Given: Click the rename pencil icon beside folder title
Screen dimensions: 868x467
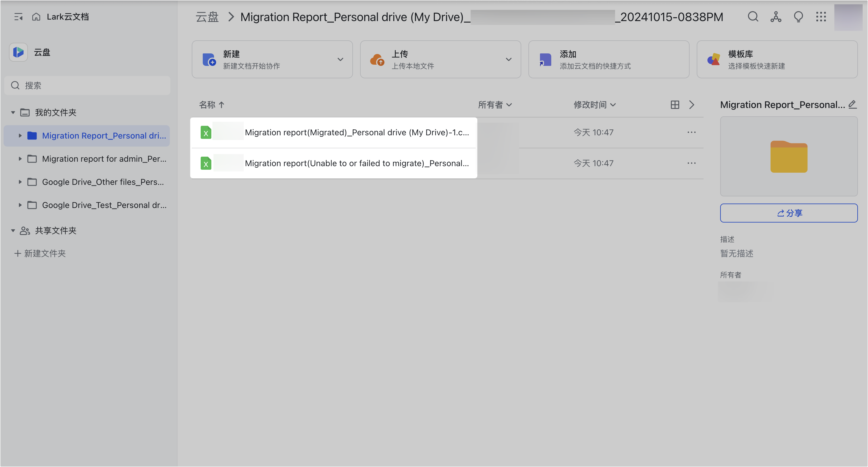Looking at the screenshot, I should click(x=853, y=104).
